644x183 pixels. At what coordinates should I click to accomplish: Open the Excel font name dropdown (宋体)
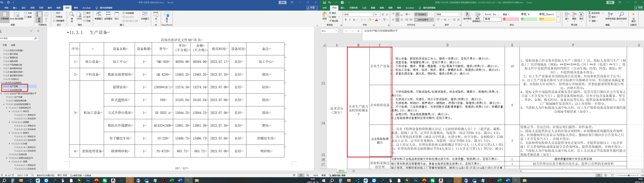coord(372,15)
